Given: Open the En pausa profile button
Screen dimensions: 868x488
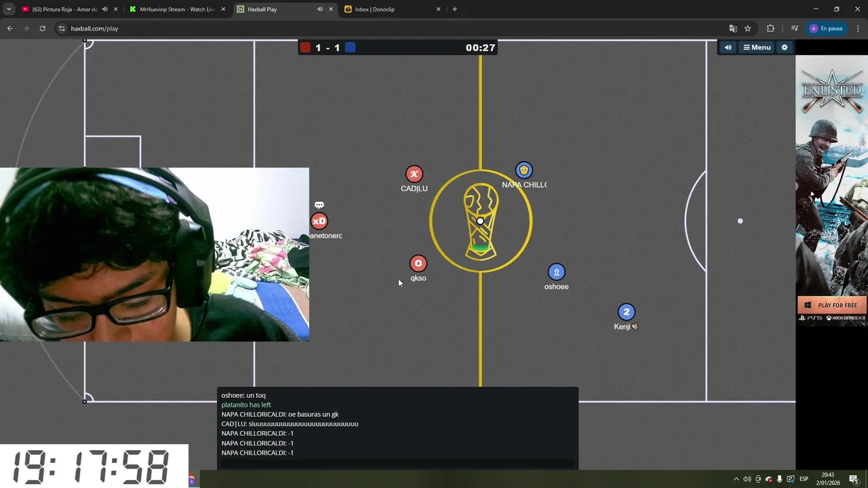Looking at the screenshot, I should tap(826, 28).
